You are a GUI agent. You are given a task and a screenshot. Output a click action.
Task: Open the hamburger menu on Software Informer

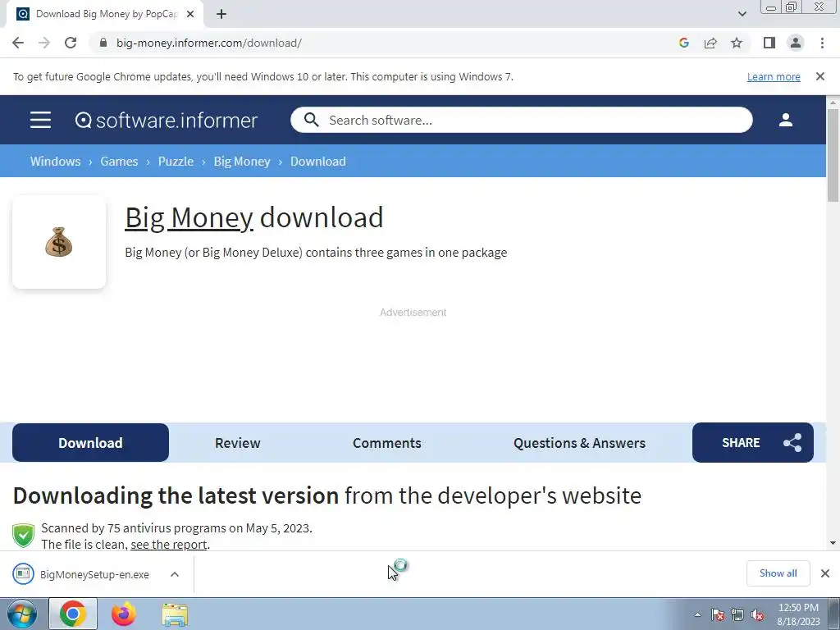pos(41,120)
